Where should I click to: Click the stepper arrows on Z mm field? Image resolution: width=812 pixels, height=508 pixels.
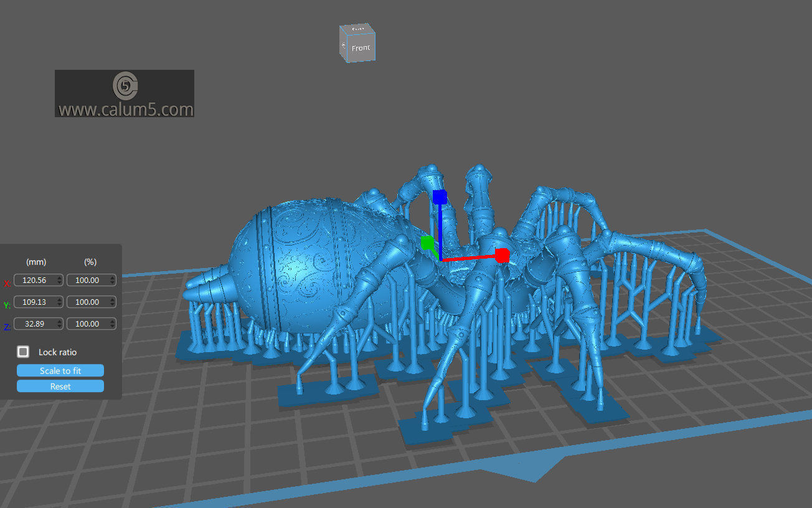[x=59, y=324]
